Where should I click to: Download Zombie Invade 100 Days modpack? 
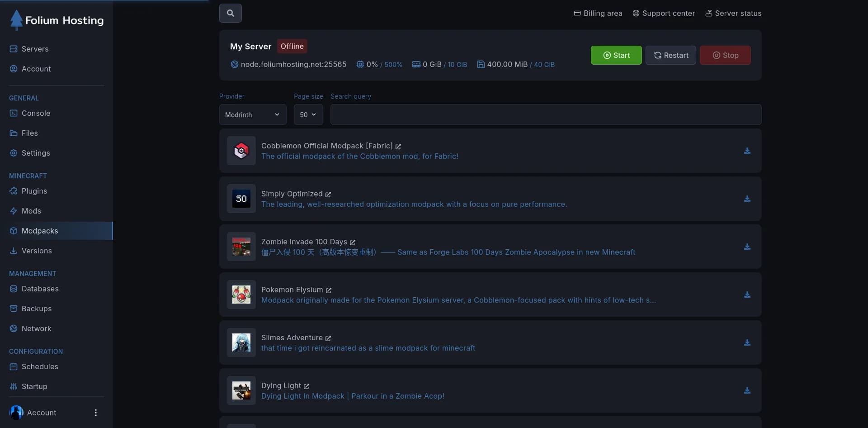pos(747,247)
